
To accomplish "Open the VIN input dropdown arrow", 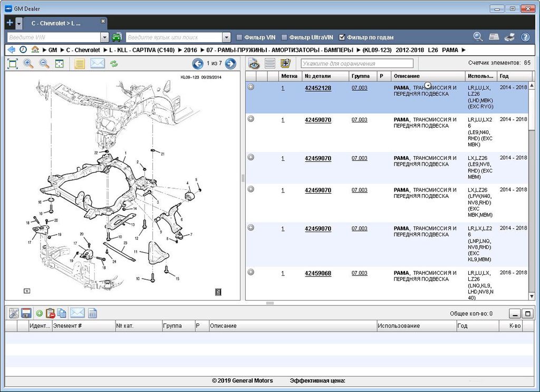I will [104, 37].
